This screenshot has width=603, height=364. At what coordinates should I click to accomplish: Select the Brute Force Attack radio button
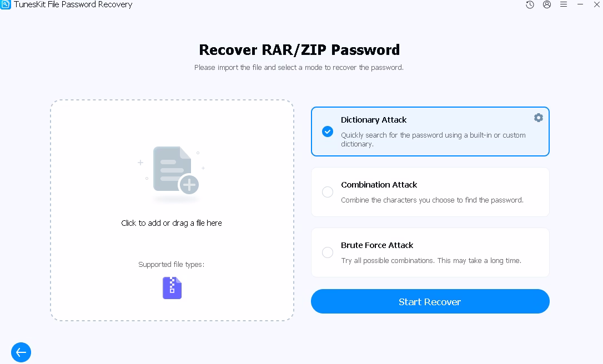328,252
